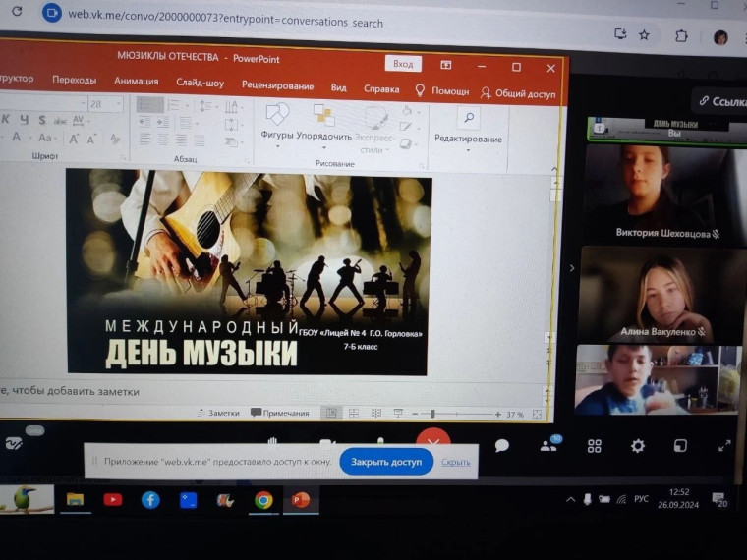Enter fullscreen in VK call

pyautogui.click(x=724, y=446)
